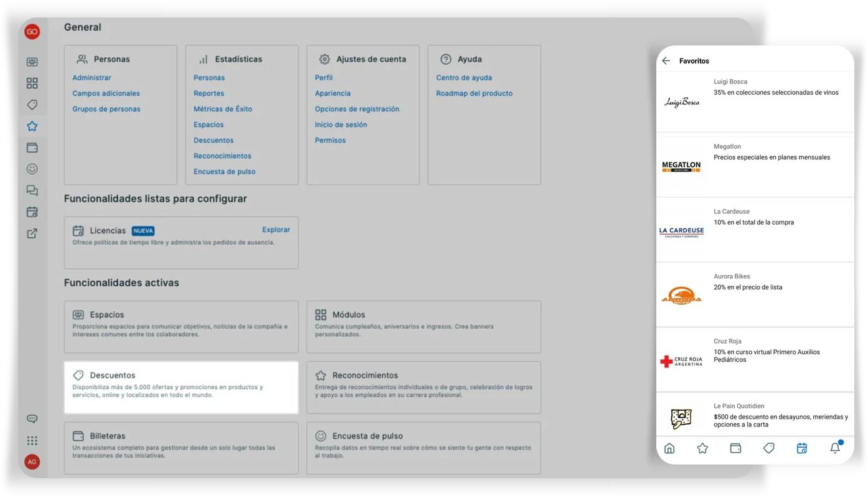
Task: Tap the star icon in mobile nav
Action: tap(702, 448)
